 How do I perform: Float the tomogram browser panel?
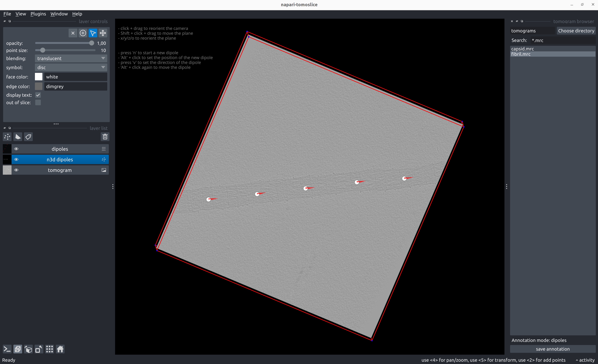(x=522, y=21)
